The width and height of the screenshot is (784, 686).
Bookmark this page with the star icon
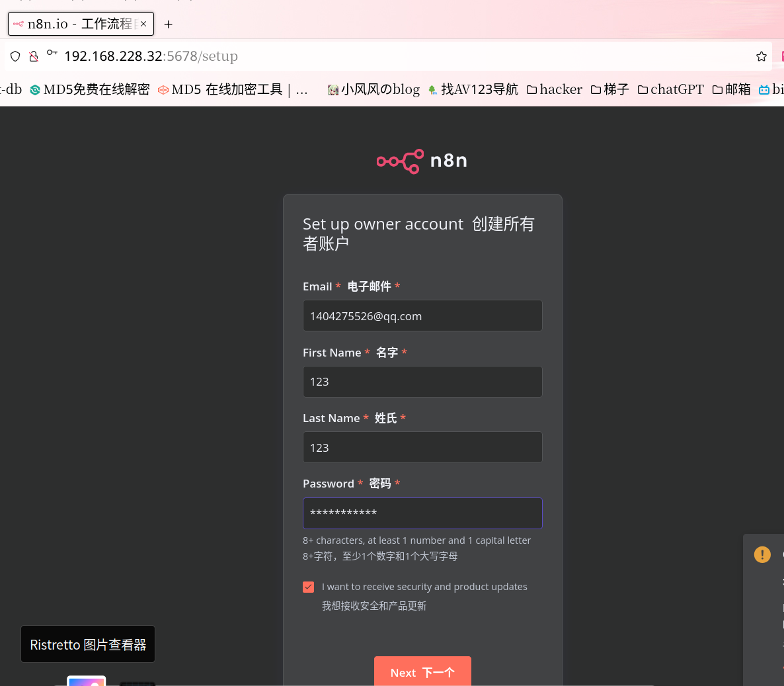point(761,56)
